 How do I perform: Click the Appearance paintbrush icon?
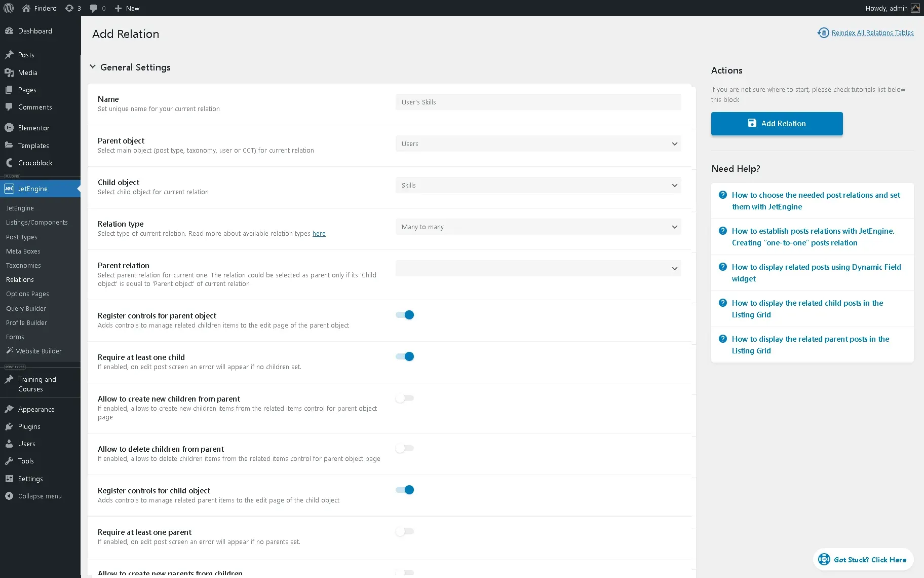point(9,409)
